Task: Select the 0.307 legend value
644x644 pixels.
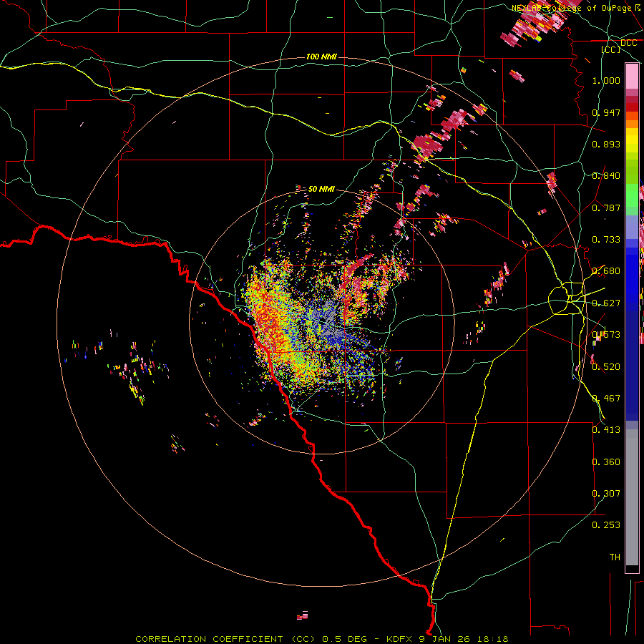Action: (606, 494)
